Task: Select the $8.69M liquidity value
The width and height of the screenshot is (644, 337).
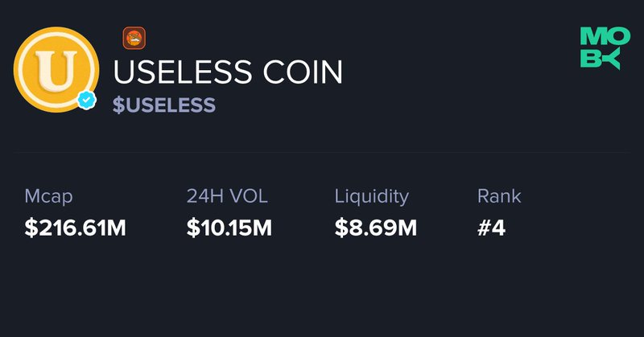Action: (x=376, y=228)
